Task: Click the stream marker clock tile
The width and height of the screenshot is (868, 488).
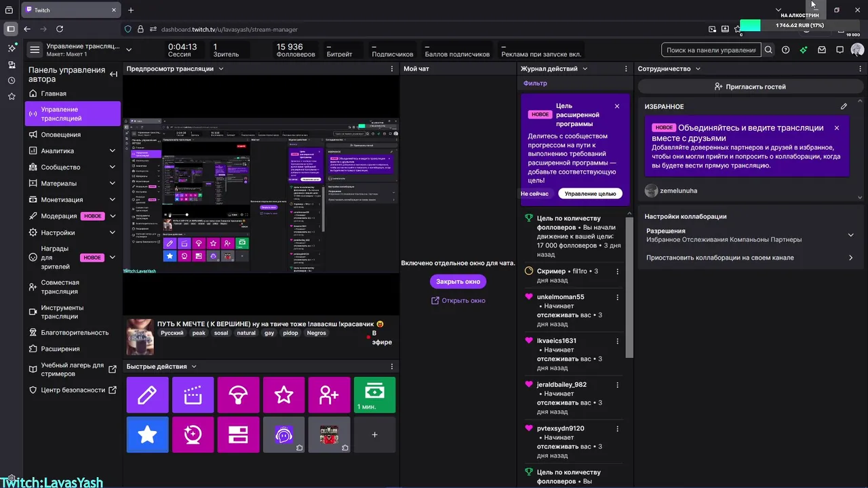Action: [x=193, y=434]
